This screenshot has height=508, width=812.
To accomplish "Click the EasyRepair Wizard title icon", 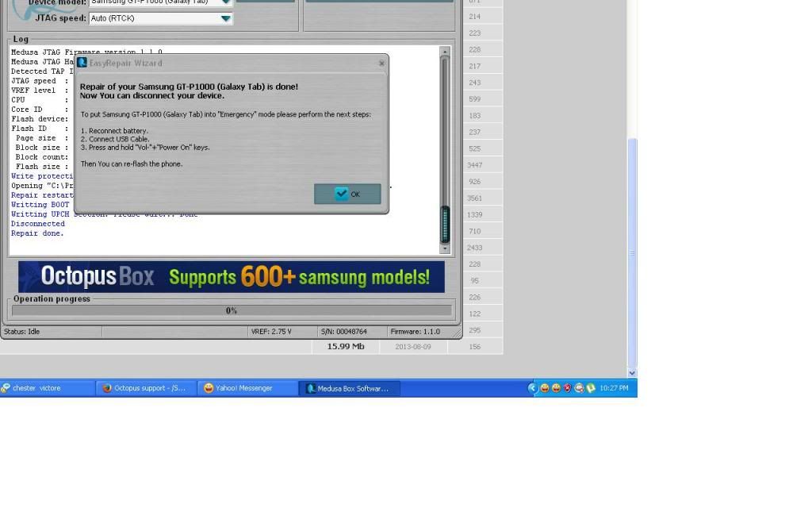I will point(82,63).
